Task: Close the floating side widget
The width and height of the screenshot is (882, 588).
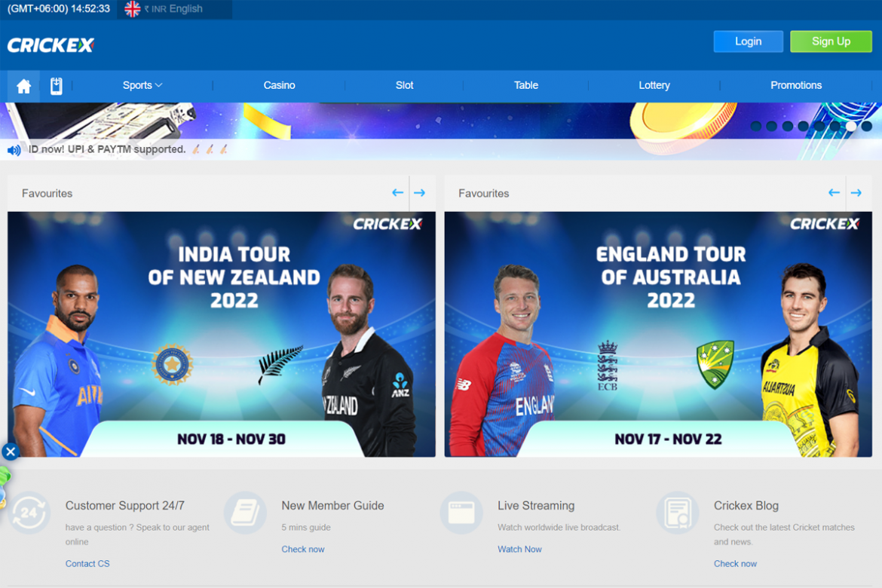Action: click(x=10, y=452)
